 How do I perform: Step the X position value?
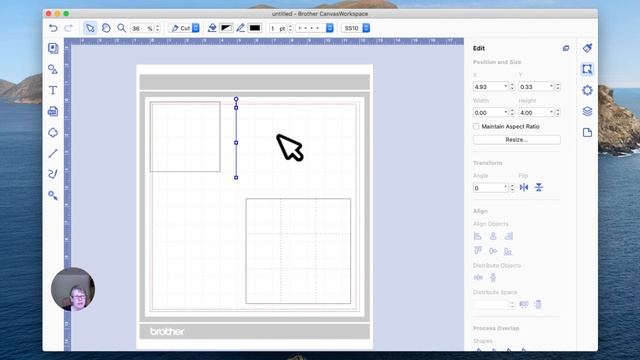click(512, 87)
